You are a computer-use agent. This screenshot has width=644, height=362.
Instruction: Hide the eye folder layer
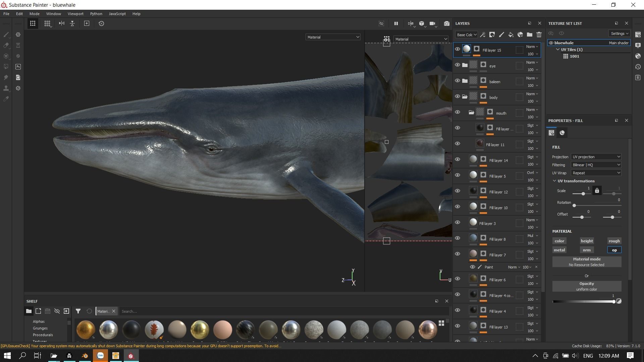click(x=457, y=65)
